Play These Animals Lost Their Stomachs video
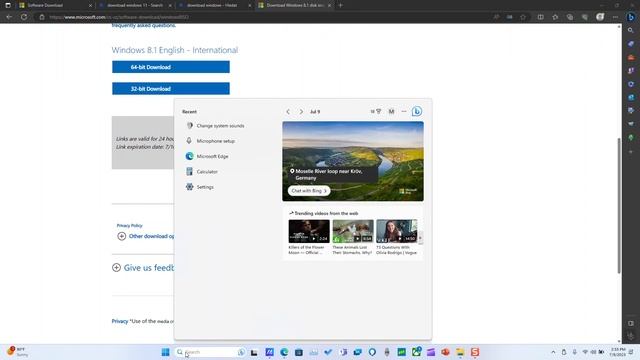640x360 pixels. pyautogui.click(x=353, y=231)
